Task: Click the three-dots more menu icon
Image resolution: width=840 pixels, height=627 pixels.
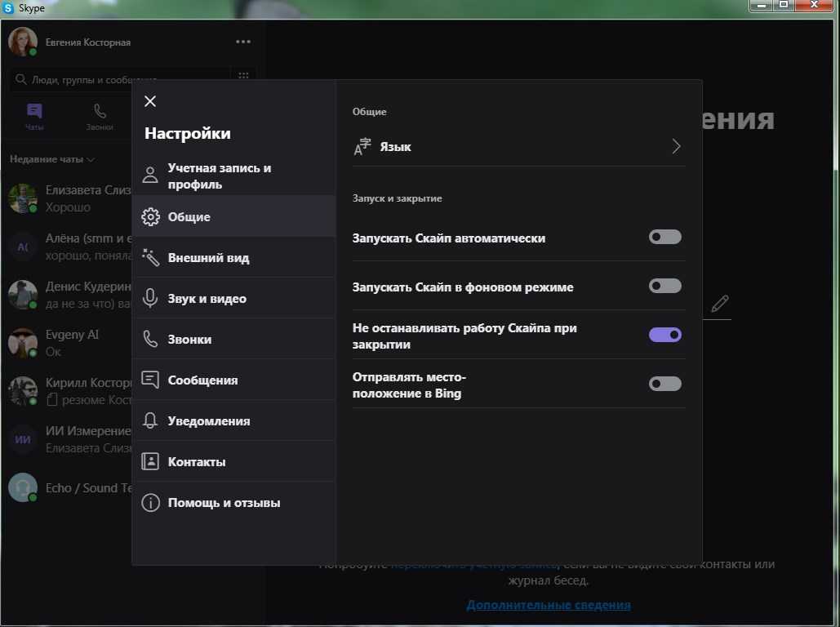Action: click(x=243, y=42)
